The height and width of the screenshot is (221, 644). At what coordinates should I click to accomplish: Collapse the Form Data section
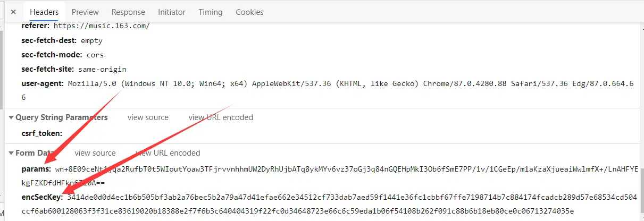(12, 153)
